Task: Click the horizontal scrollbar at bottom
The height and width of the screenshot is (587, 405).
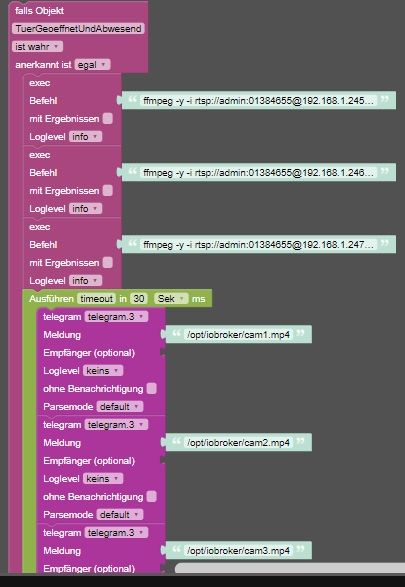Action: pos(290,568)
